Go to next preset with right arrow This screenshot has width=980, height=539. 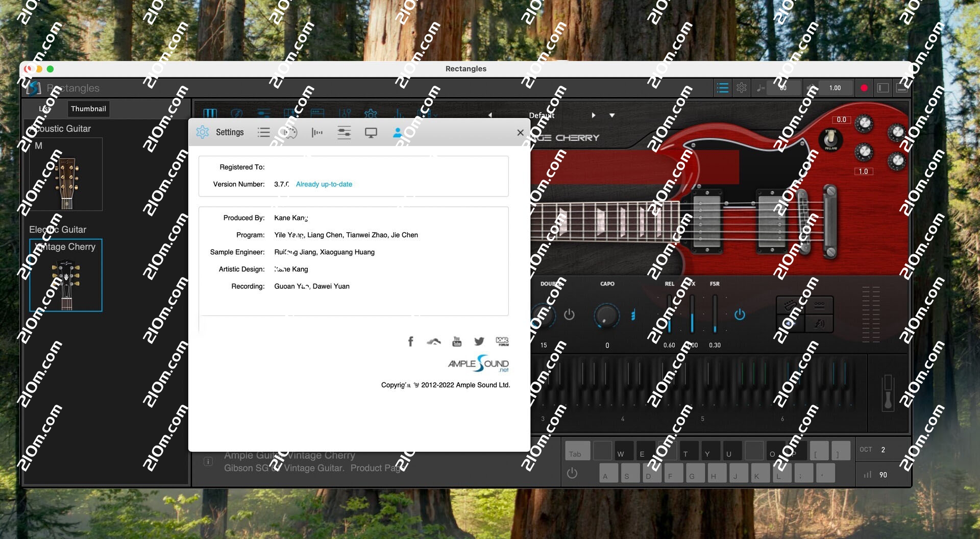594,115
